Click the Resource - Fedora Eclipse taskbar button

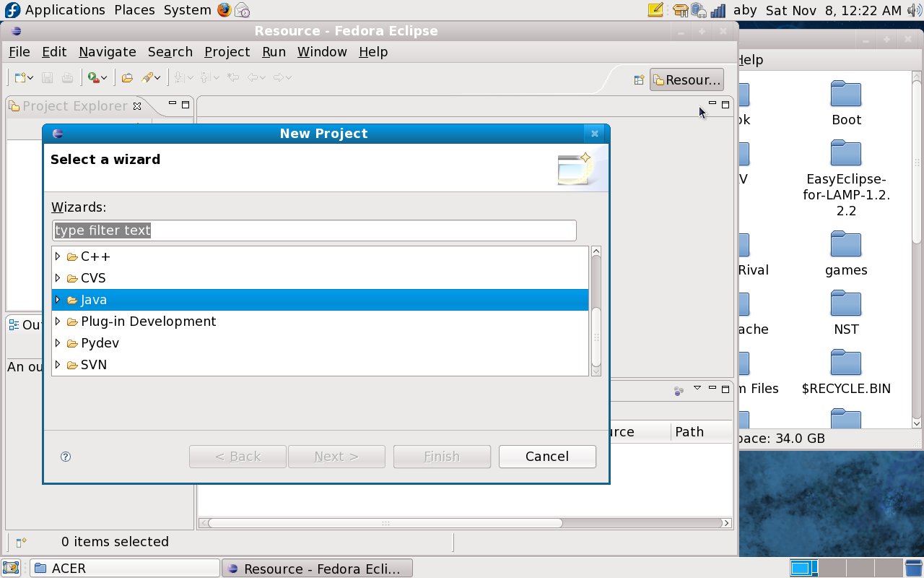coord(317,569)
